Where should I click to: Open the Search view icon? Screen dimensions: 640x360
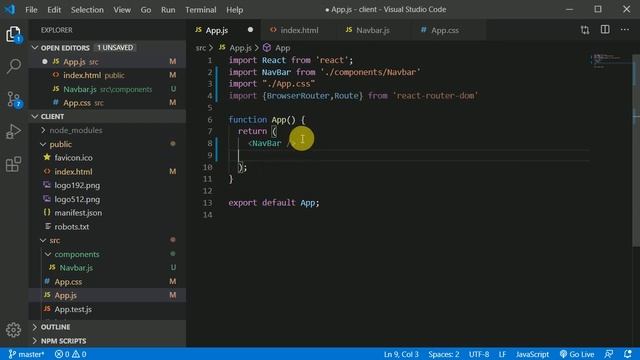point(13,66)
